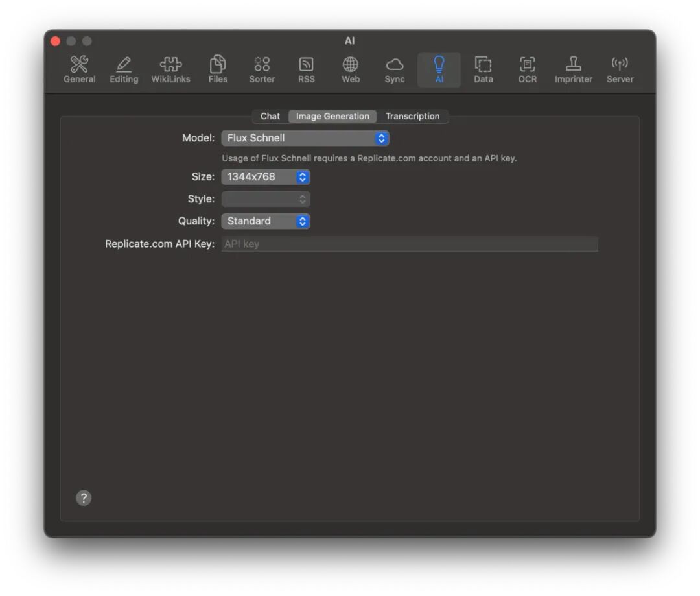Open the Size dropdown showing 1344x768
This screenshot has height=596, width=700.
[266, 177]
